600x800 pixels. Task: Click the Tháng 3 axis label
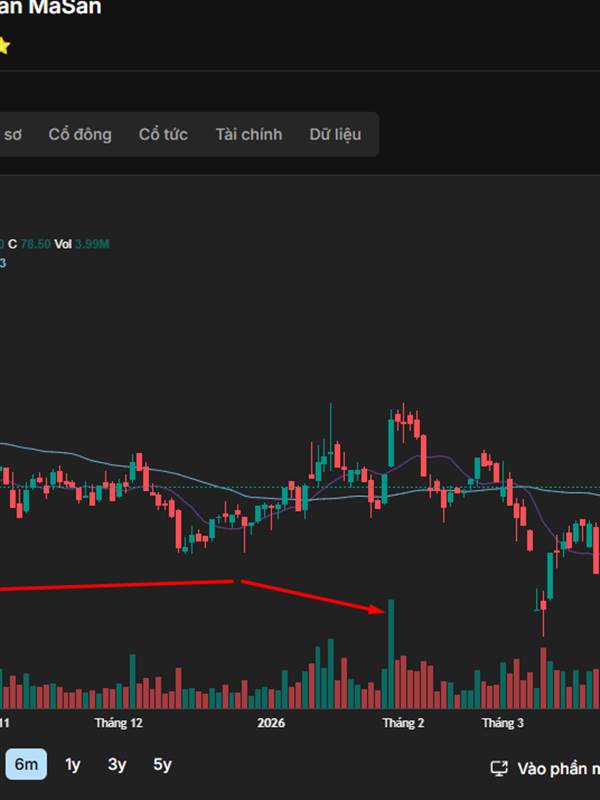503,723
